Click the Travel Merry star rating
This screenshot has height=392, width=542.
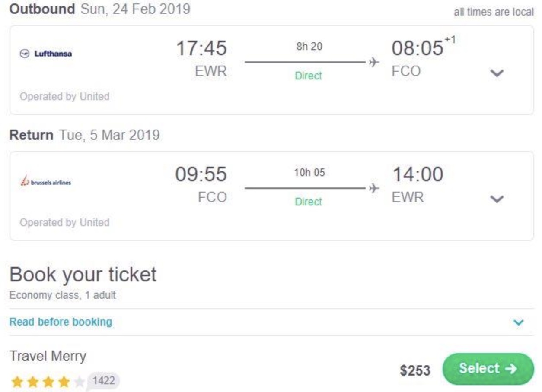point(48,382)
